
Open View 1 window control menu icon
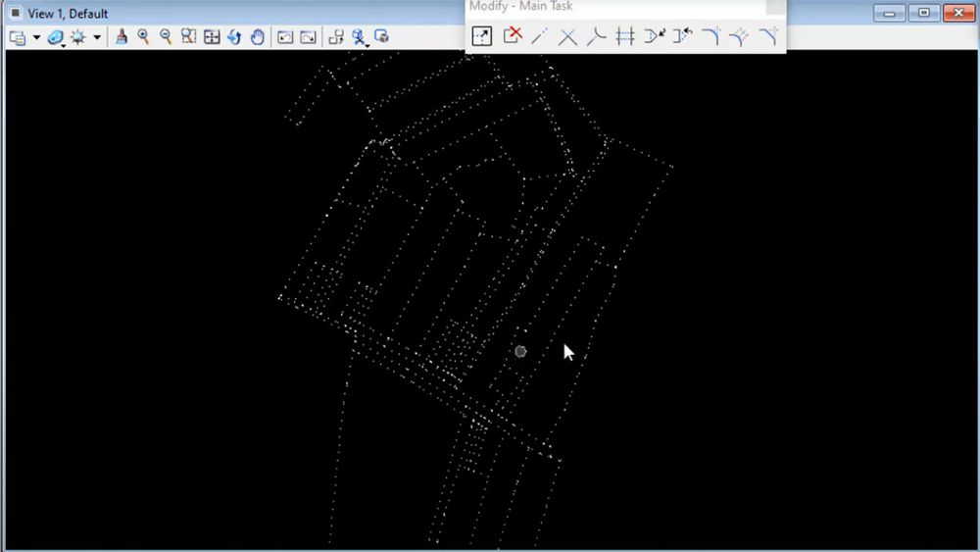click(16, 13)
